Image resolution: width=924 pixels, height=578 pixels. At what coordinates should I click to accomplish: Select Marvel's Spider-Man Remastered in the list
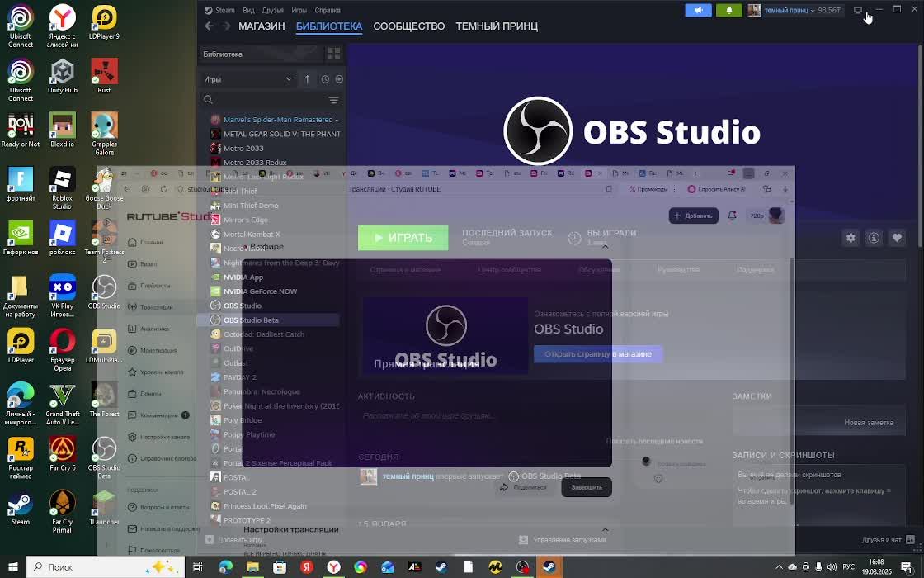tap(274, 119)
